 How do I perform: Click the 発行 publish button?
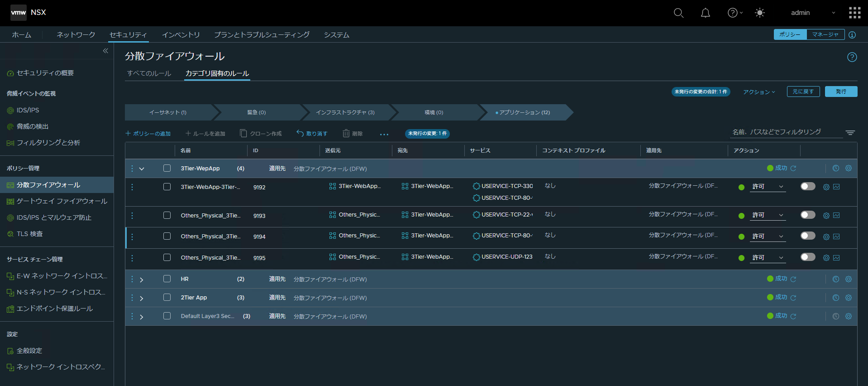[x=841, y=92]
